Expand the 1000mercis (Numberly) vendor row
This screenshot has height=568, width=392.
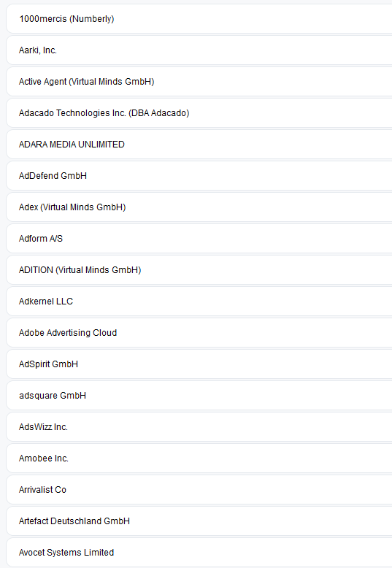pyautogui.click(x=199, y=19)
